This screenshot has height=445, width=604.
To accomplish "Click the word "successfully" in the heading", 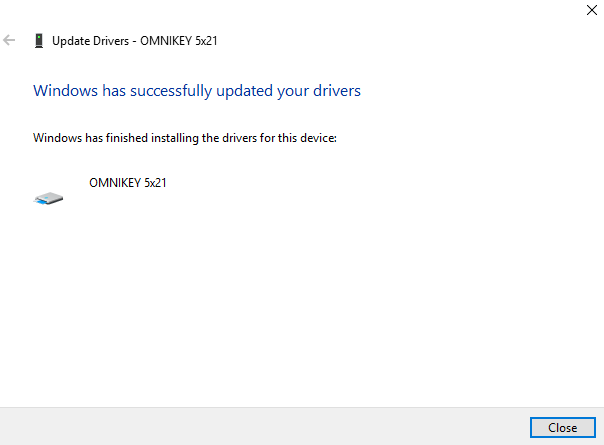I will click(x=171, y=91).
